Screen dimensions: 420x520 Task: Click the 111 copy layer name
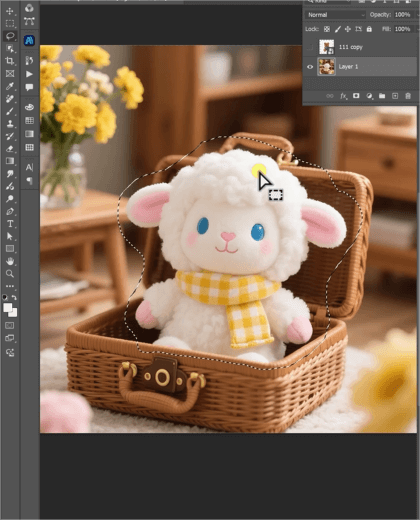(351, 47)
